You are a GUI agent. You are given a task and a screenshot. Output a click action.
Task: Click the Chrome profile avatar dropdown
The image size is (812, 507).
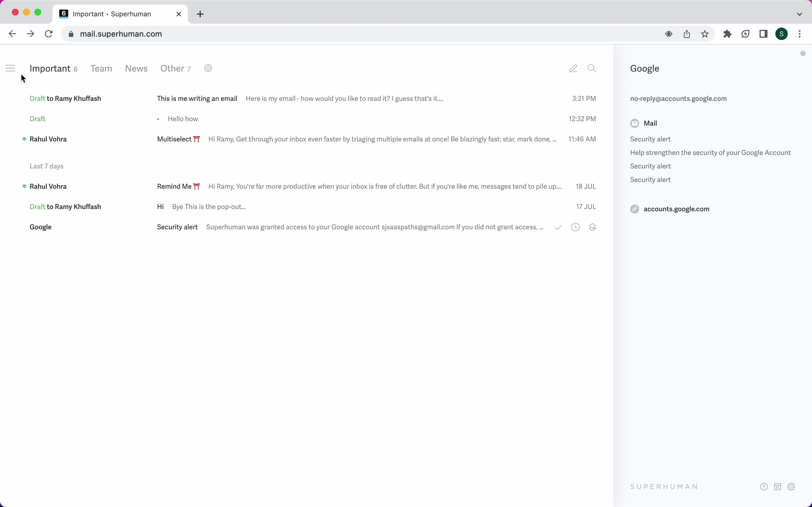[782, 34]
